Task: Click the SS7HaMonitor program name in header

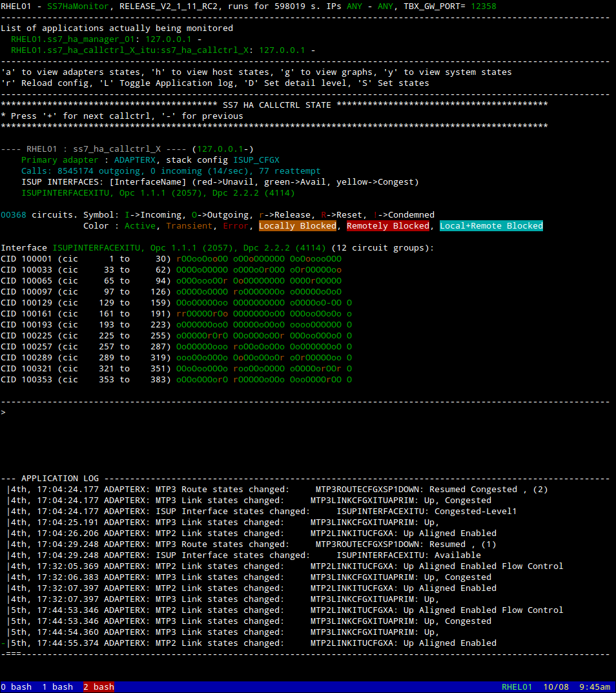Action: click(77, 6)
